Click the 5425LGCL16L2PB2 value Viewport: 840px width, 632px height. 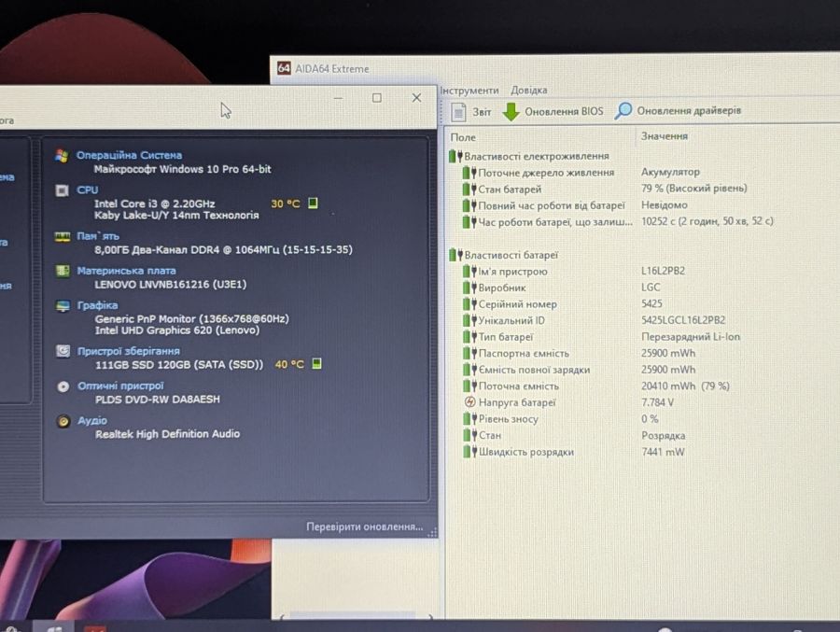[x=683, y=320]
